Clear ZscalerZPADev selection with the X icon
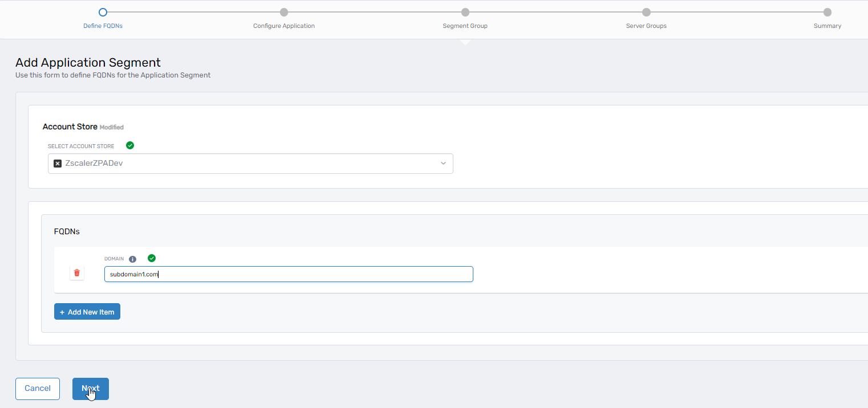This screenshot has height=408, width=868. (58, 164)
